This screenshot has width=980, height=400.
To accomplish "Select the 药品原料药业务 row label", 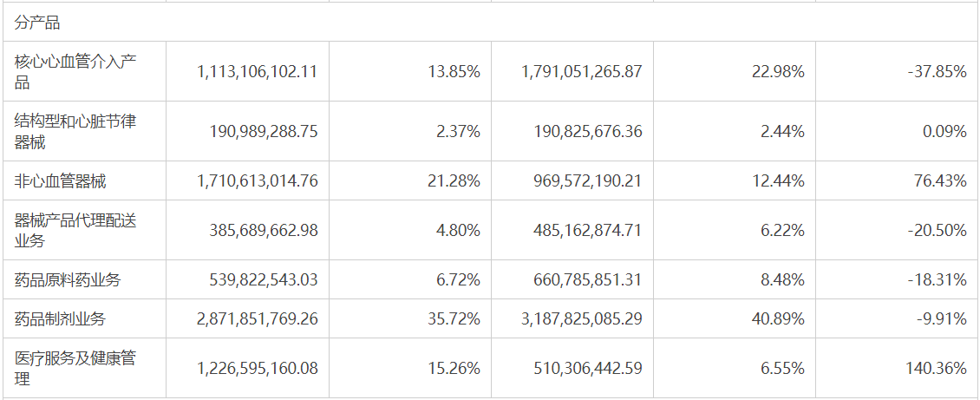I will (68, 279).
